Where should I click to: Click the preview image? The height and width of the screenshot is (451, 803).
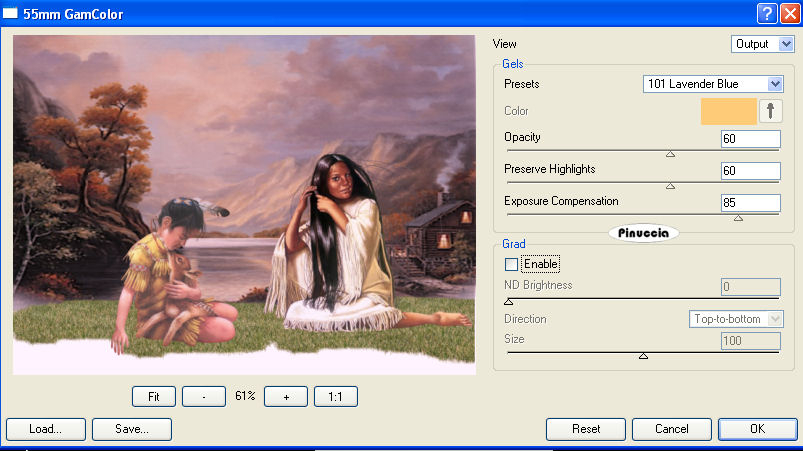[x=244, y=205]
